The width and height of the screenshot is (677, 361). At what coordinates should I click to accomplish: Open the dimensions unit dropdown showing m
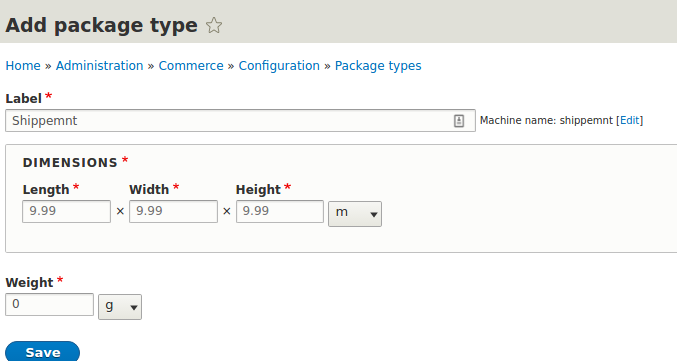coord(355,214)
